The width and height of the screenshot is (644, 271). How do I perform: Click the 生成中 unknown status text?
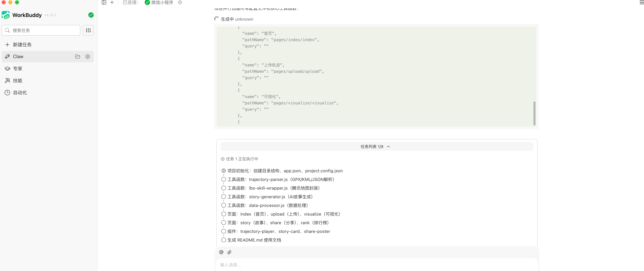point(237,19)
